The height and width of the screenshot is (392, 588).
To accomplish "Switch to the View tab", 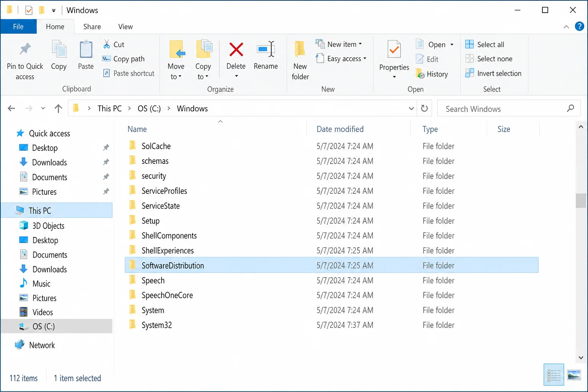I will pyautogui.click(x=126, y=26).
